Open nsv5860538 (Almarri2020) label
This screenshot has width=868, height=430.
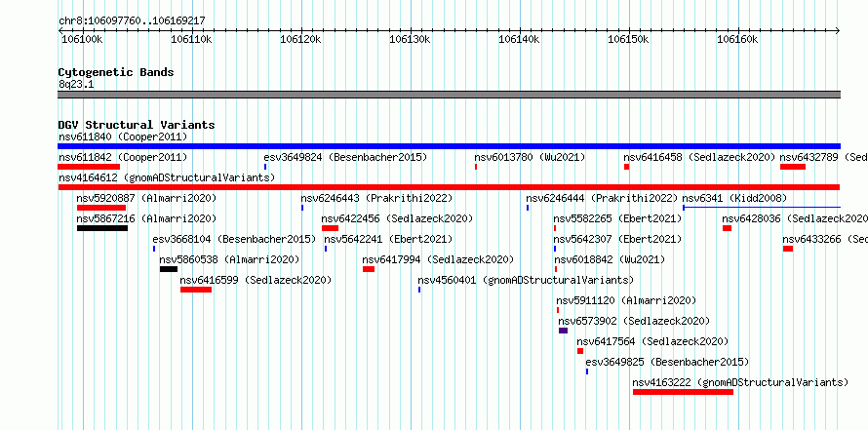(229, 259)
